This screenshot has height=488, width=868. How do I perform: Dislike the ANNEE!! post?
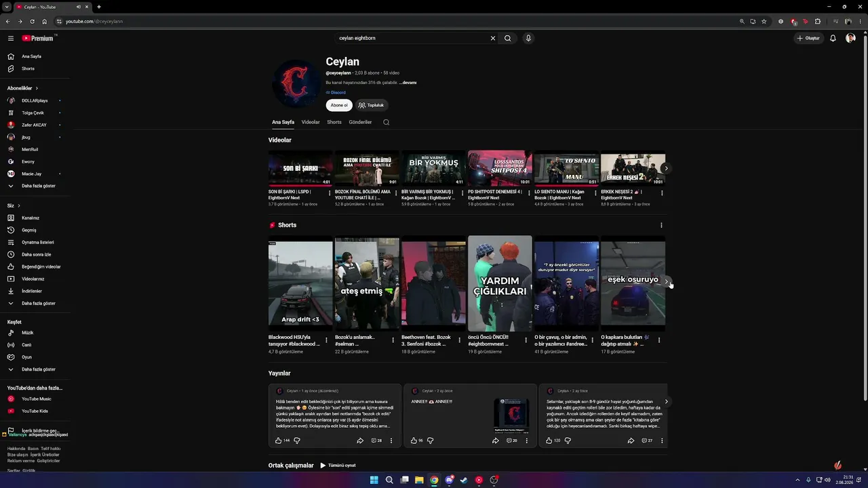point(430,441)
